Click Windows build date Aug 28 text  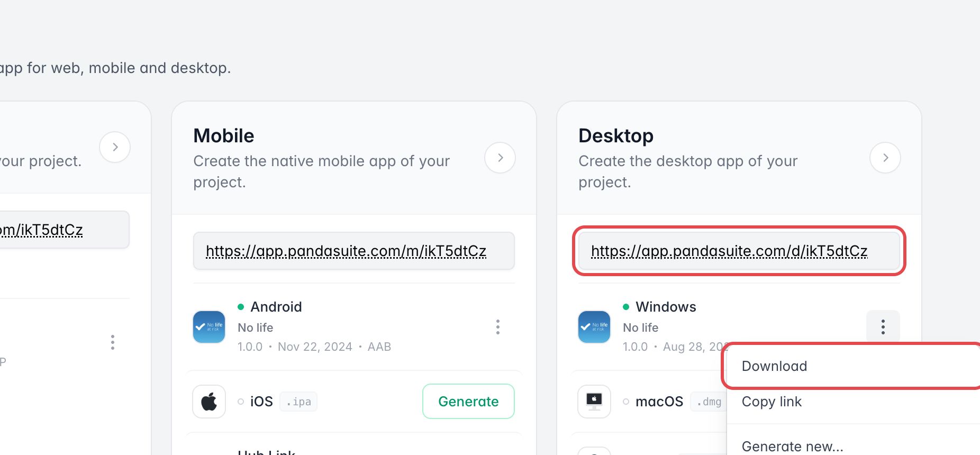coord(695,347)
